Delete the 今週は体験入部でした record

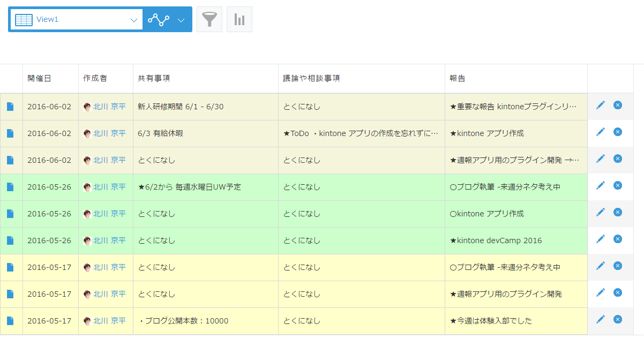(x=618, y=319)
